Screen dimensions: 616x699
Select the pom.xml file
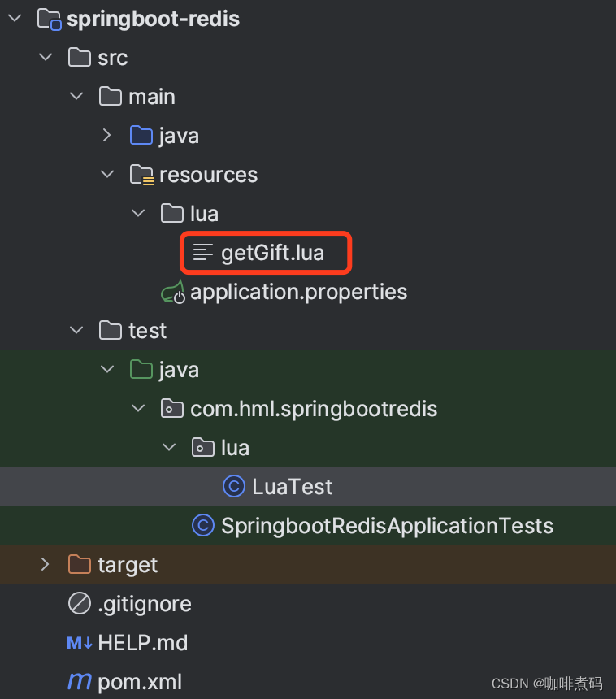140,682
